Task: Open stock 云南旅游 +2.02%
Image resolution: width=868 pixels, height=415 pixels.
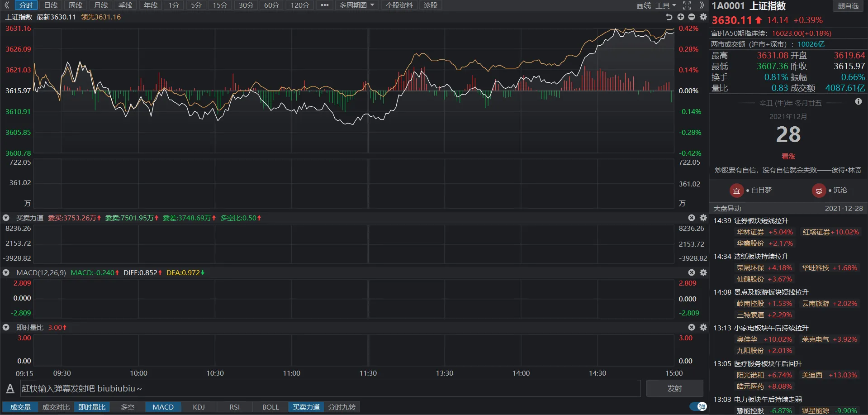Action: pyautogui.click(x=830, y=304)
